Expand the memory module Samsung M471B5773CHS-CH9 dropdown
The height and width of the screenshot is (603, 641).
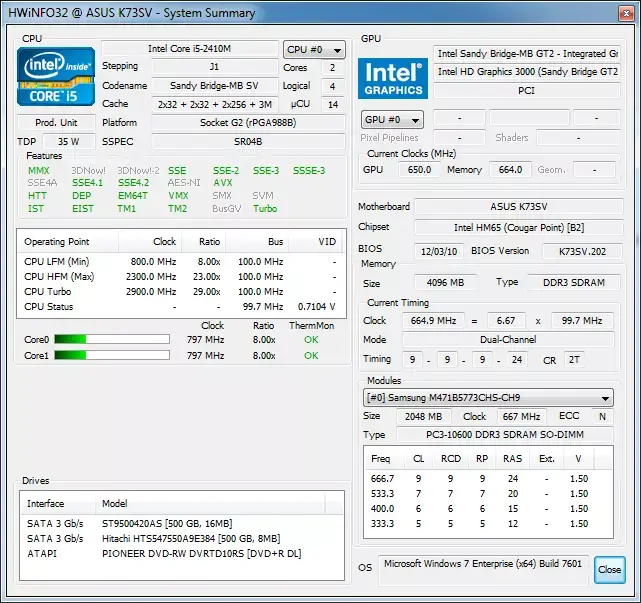point(488,397)
